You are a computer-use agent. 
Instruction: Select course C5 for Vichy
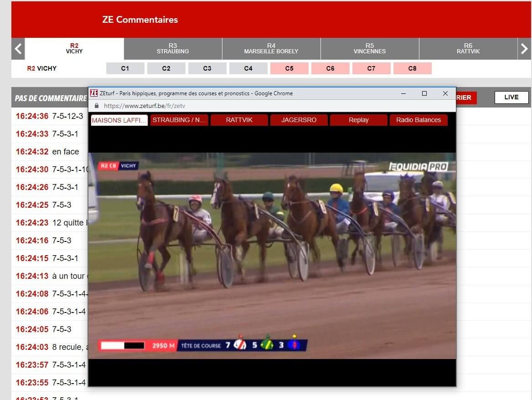[289, 68]
